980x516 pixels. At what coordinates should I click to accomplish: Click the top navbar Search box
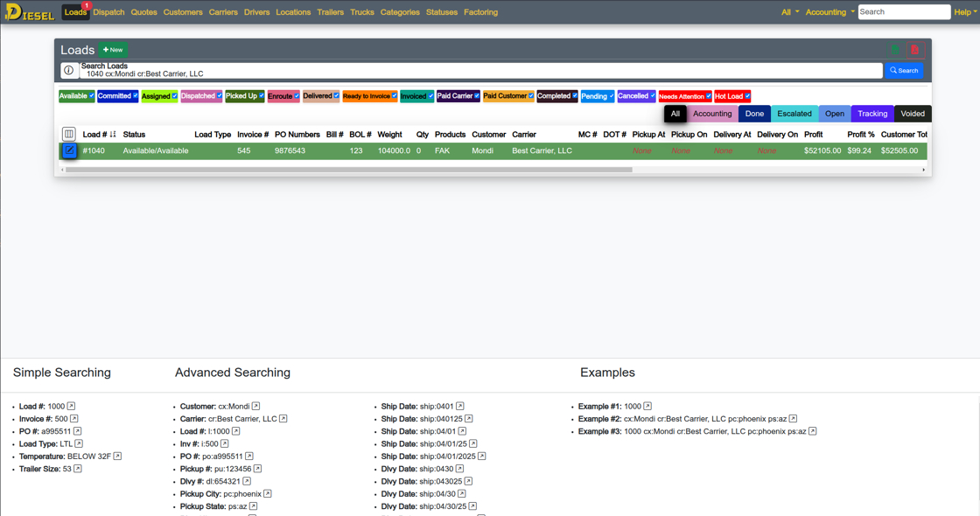point(904,12)
